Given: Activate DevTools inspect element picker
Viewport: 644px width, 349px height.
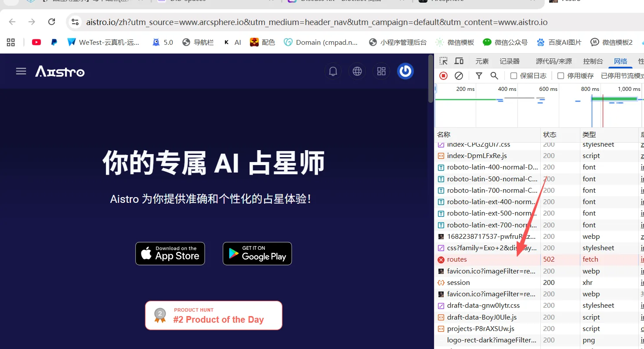Looking at the screenshot, I should 444,61.
